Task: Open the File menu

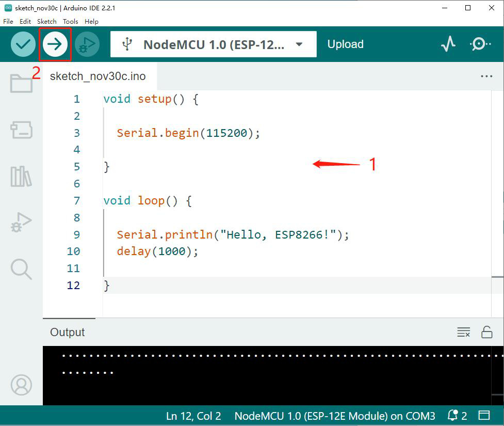Action: 8,21
